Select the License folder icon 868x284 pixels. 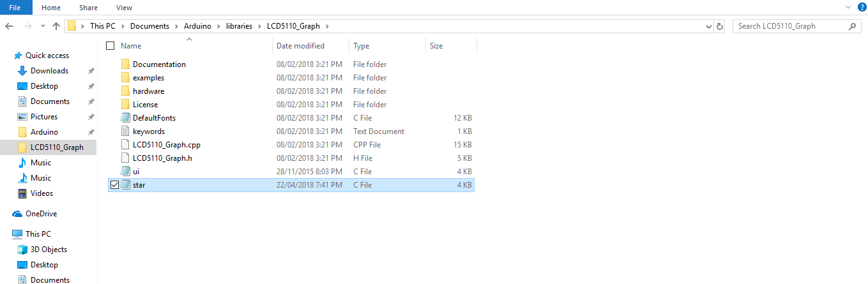pos(125,104)
